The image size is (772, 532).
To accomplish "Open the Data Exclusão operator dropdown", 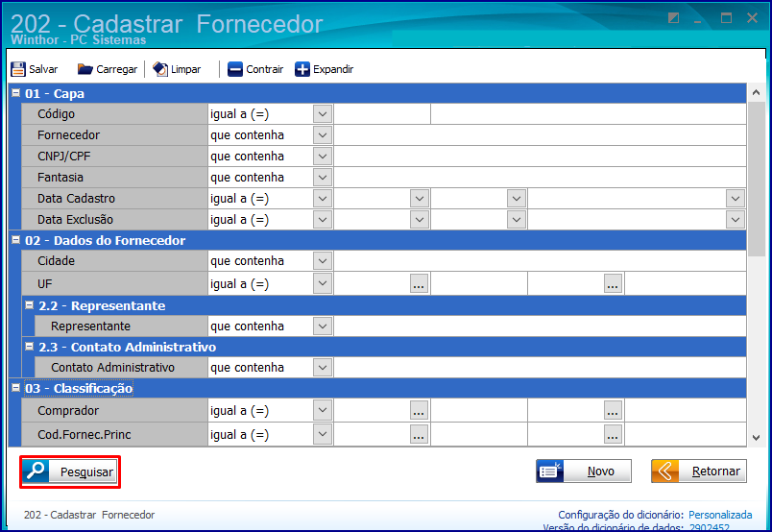I will [323, 220].
